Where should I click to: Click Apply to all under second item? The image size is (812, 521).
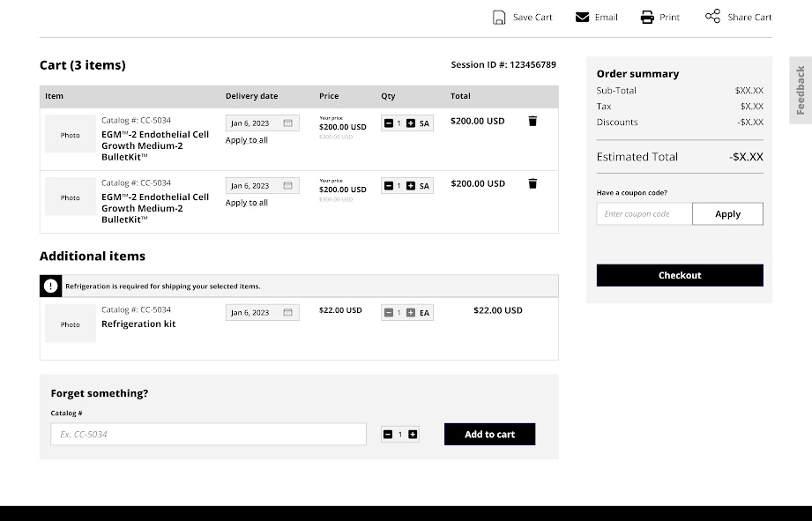[247, 203]
